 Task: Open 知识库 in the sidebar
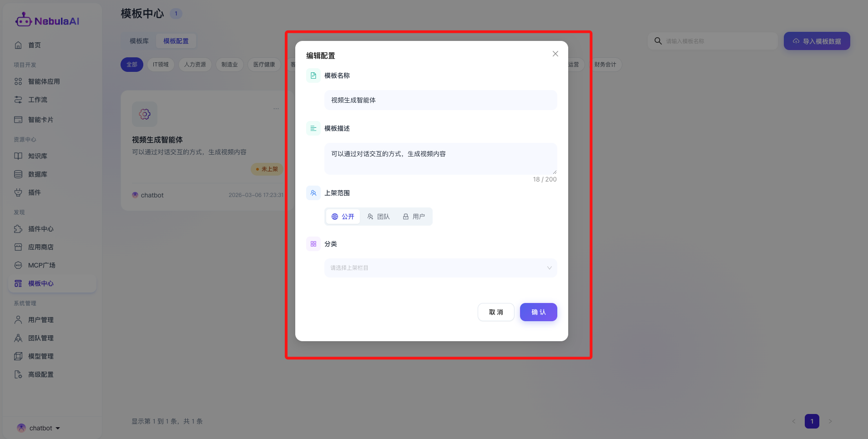pos(37,156)
